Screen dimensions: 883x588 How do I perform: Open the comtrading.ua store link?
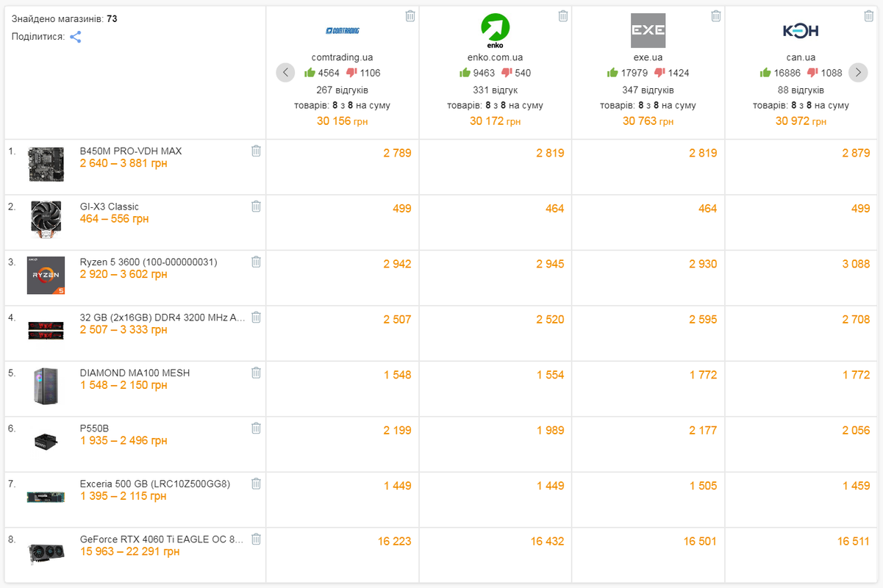point(342,57)
